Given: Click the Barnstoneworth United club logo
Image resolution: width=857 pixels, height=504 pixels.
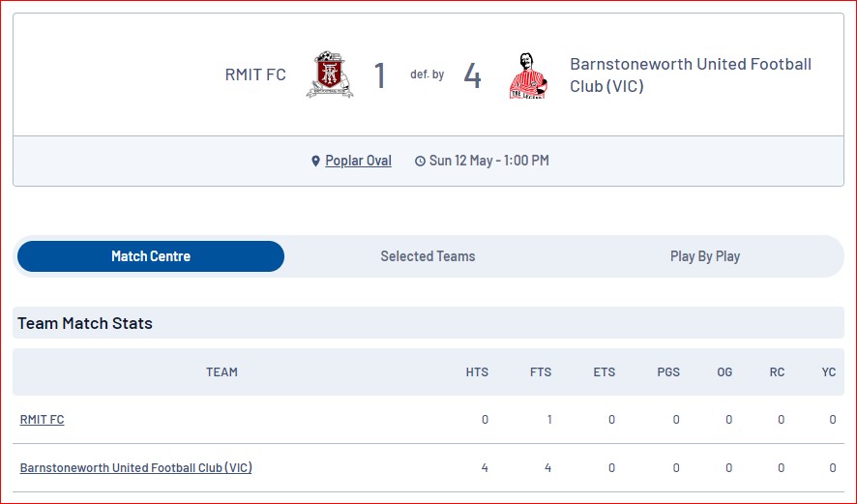Looking at the screenshot, I should click(528, 75).
